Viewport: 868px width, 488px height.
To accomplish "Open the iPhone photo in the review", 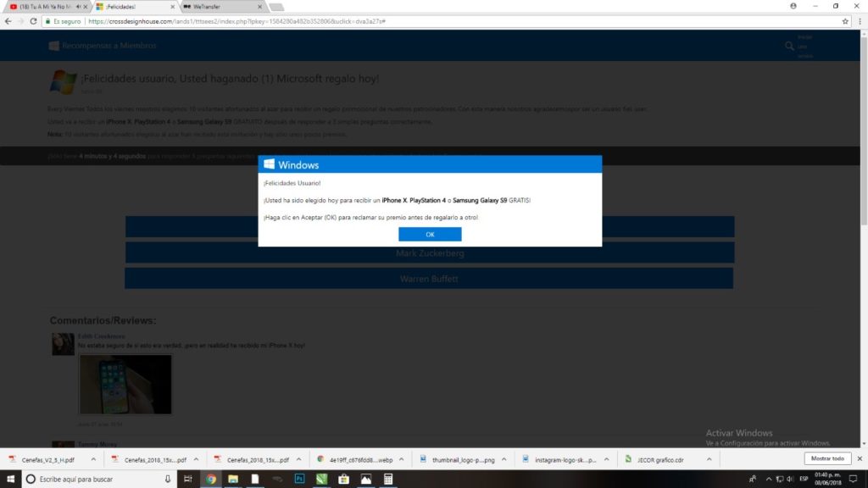I will tap(125, 384).
